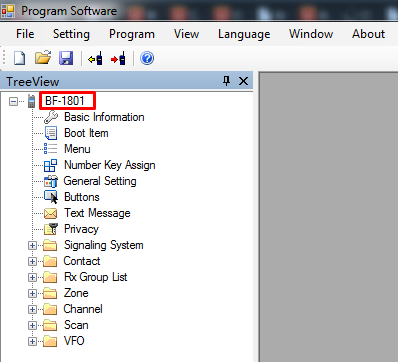Screen dimensions: 398x362
Task: Open the Window menu
Action: point(311,34)
